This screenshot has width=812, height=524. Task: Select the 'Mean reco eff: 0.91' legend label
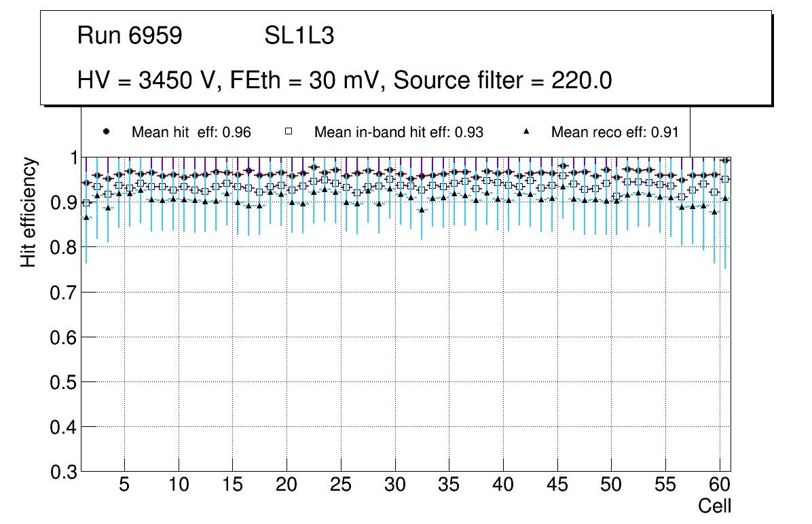tap(614, 132)
